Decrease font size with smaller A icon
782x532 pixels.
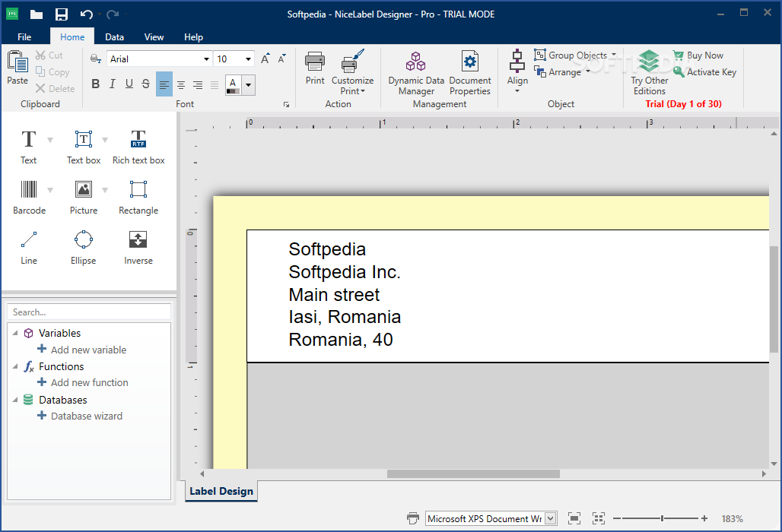[x=281, y=59]
